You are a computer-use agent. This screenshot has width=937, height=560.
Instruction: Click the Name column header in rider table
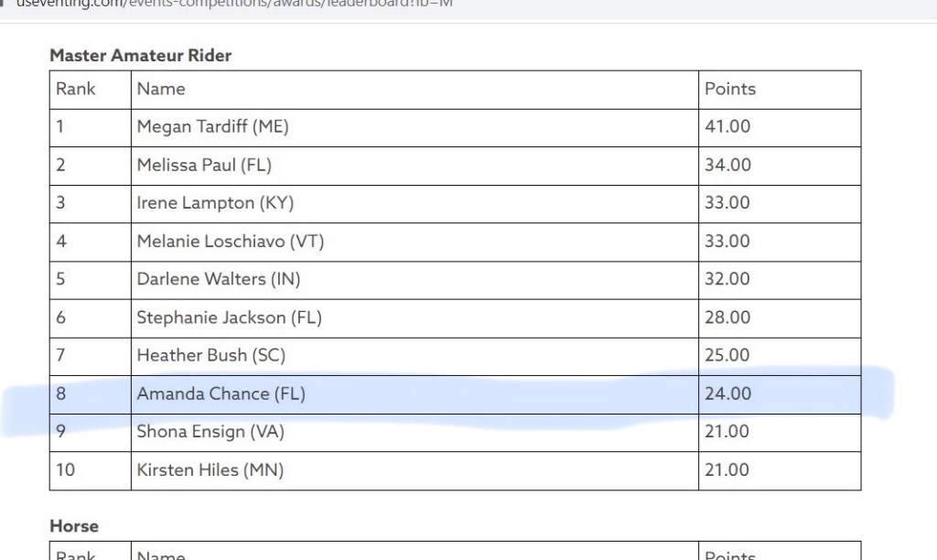[x=161, y=89]
